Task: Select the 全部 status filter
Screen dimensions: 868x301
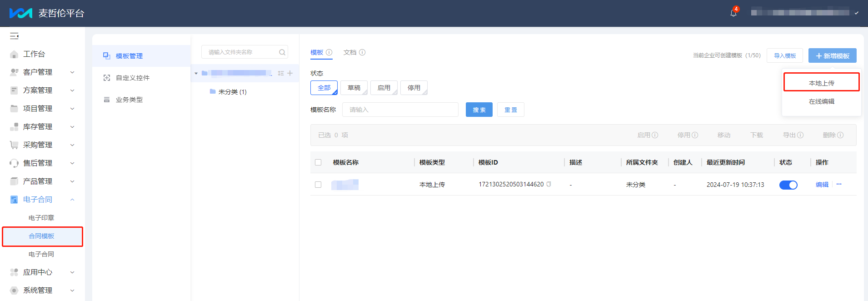Action: [324, 88]
